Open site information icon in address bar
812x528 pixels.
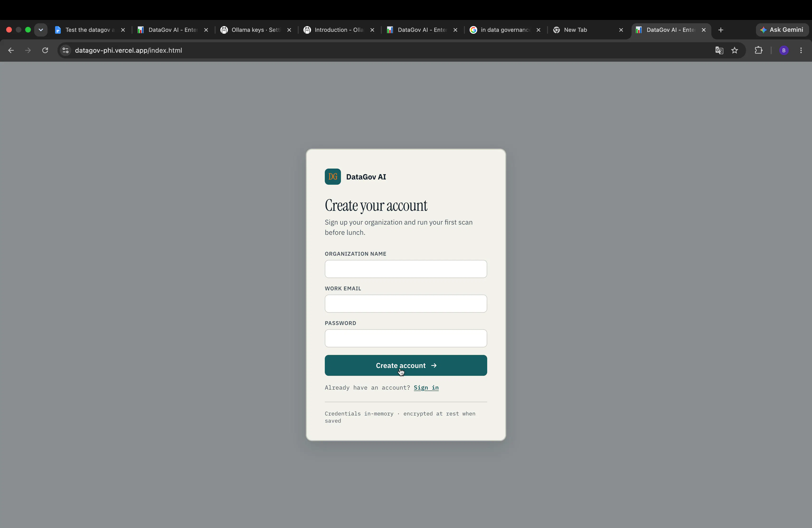click(x=66, y=51)
